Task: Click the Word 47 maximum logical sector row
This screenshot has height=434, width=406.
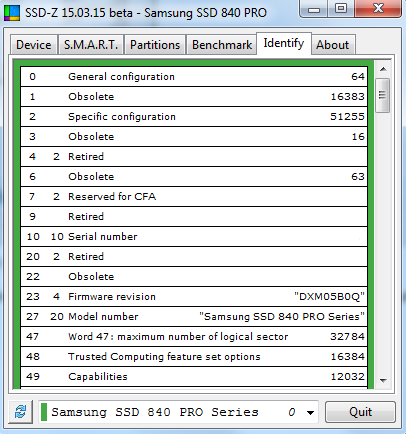Action: [x=194, y=337]
